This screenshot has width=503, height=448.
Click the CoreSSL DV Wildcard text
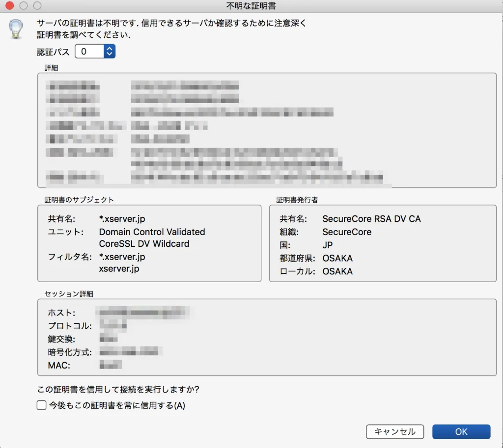click(x=144, y=244)
